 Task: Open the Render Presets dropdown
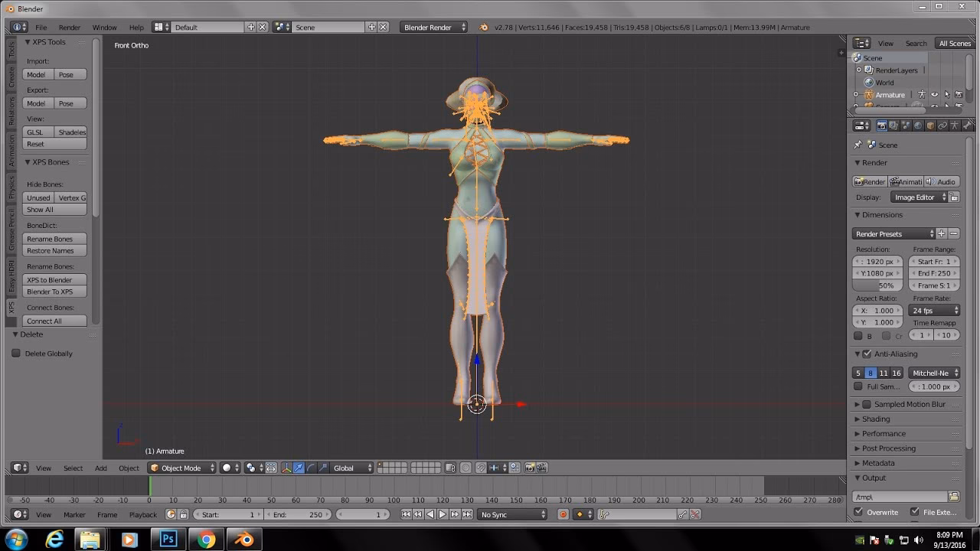[894, 233]
